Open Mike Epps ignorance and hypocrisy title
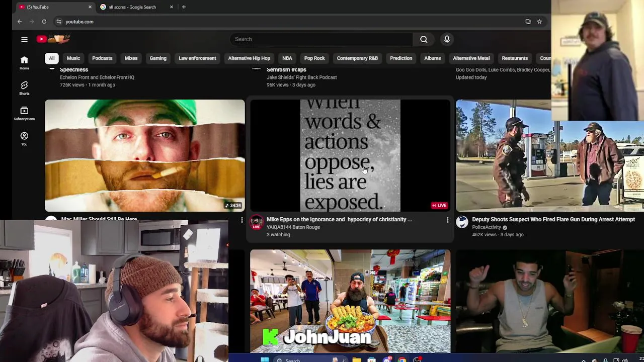This screenshot has width=644, height=362. coord(339,219)
